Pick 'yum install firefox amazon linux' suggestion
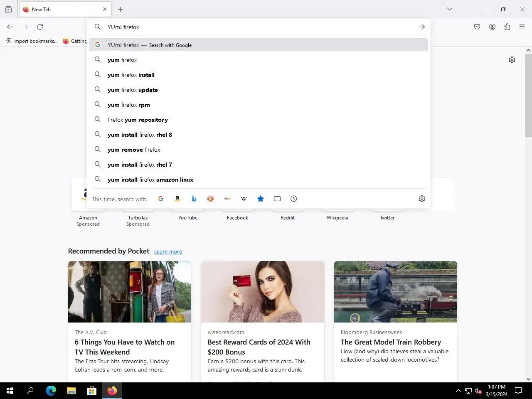The image size is (532, 399). [x=259, y=180]
